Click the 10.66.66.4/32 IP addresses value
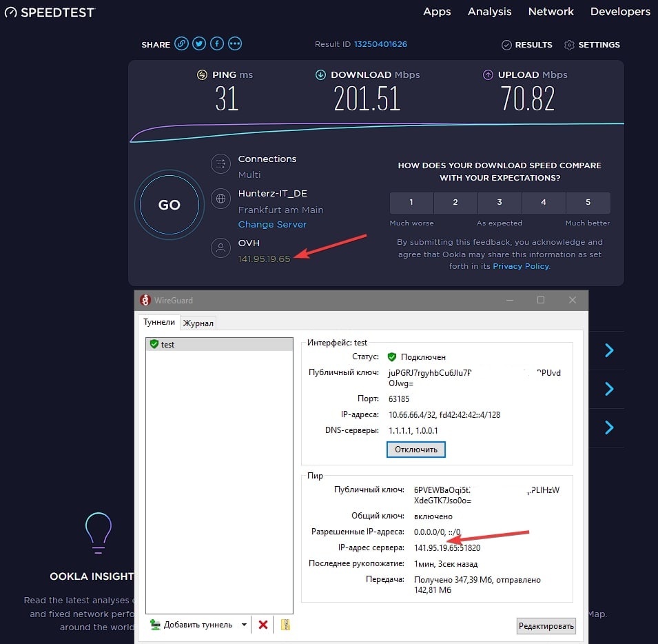The image size is (658, 644). click(x=444, y=415)
